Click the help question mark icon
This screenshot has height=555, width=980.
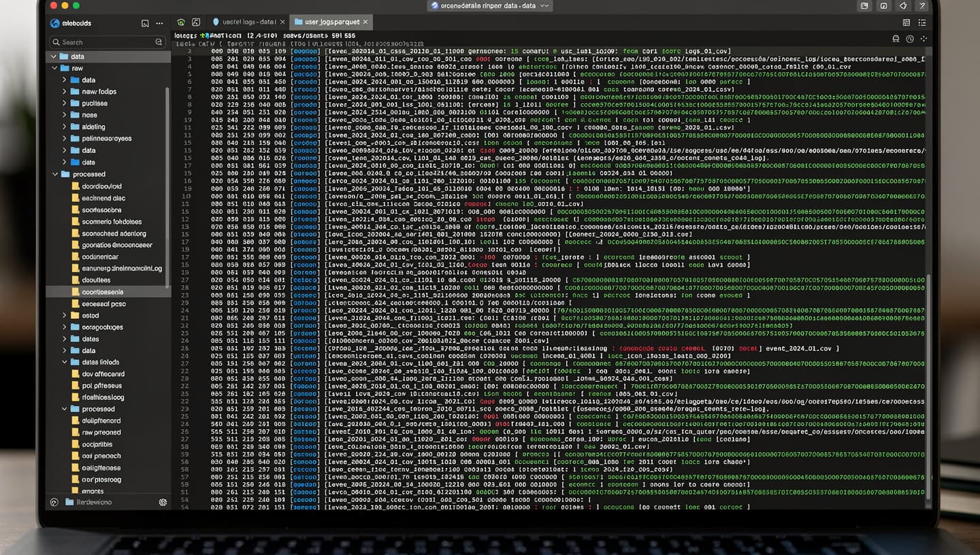[922, 5]
